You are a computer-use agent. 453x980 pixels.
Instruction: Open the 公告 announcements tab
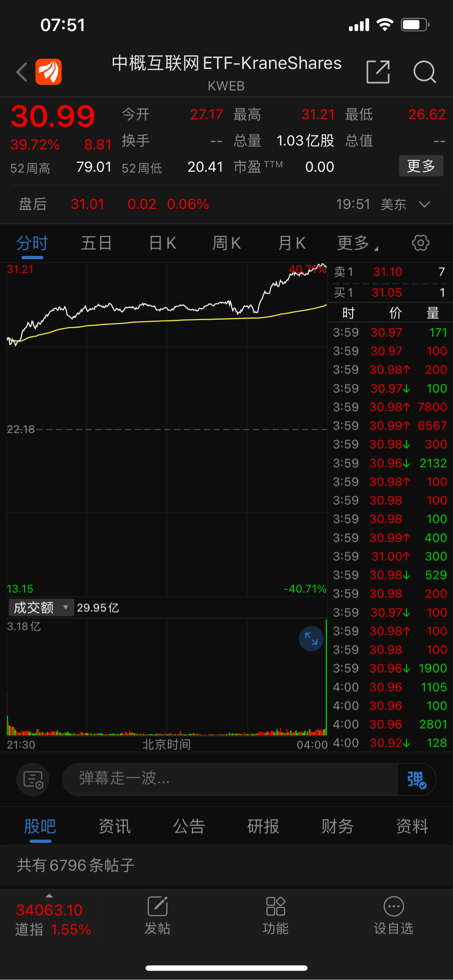tap(189, 826)
